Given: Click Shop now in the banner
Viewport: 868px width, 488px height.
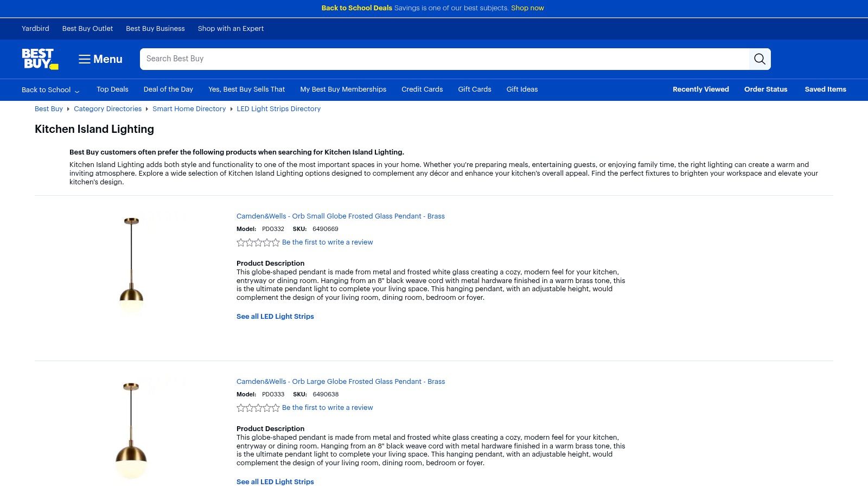Looking at the screenshot, I should pos(527,8).
